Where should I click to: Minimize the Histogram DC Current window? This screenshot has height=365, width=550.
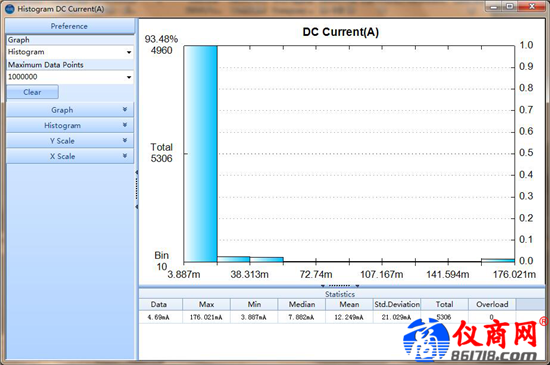tap(494, 7)
